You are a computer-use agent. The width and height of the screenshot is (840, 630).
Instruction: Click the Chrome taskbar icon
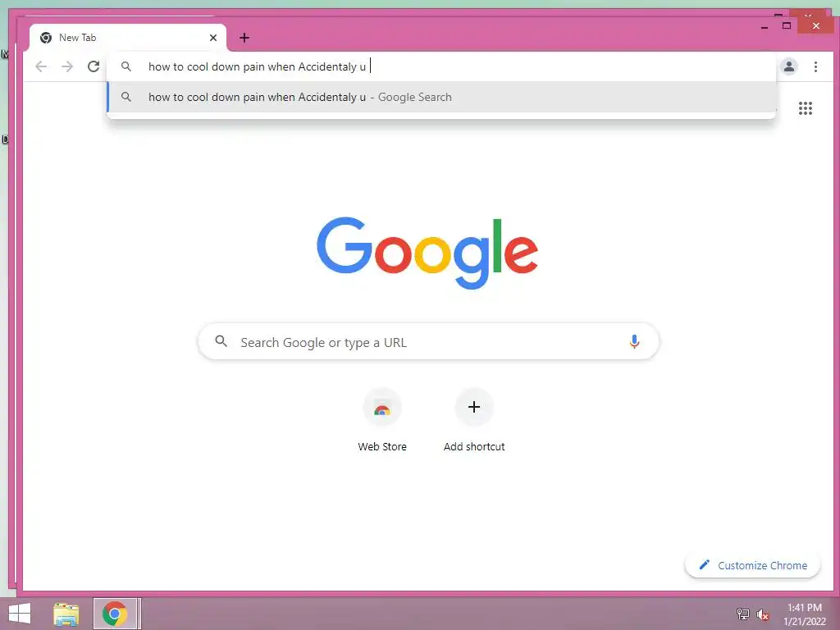[115, 614]
